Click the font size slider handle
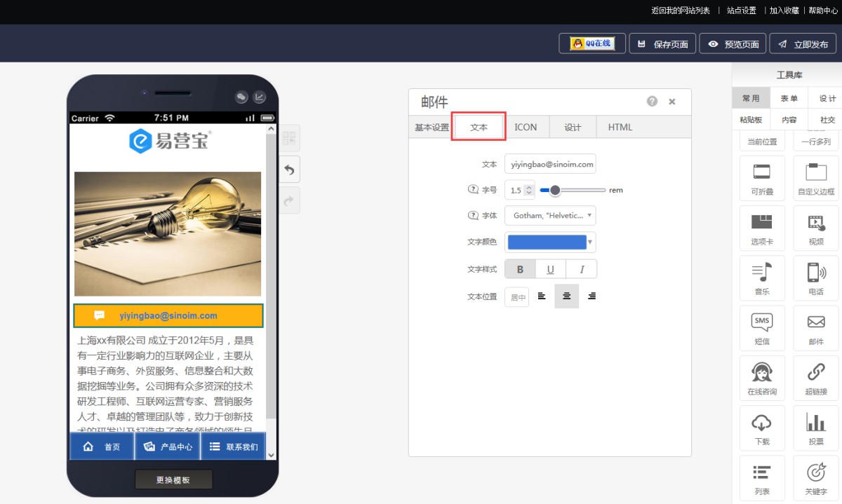This screenshot has height=504, width=842. click(555, 190)
